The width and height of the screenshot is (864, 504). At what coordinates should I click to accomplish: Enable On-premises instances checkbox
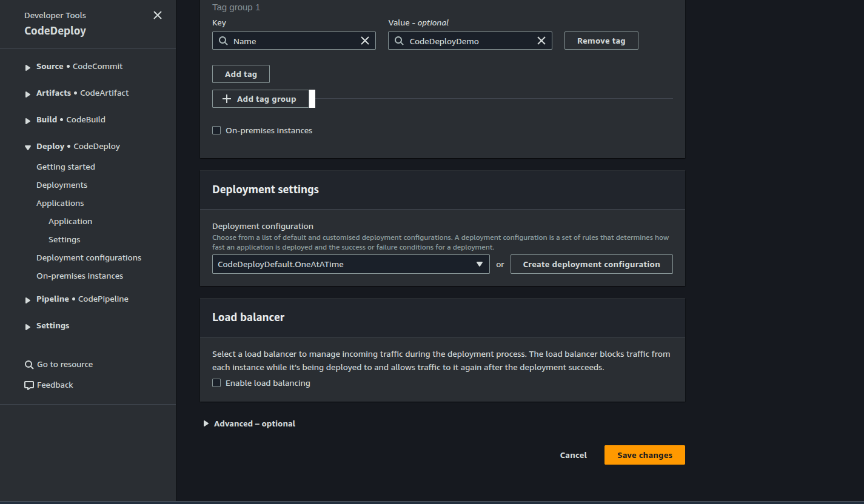[x=216, y=130]
